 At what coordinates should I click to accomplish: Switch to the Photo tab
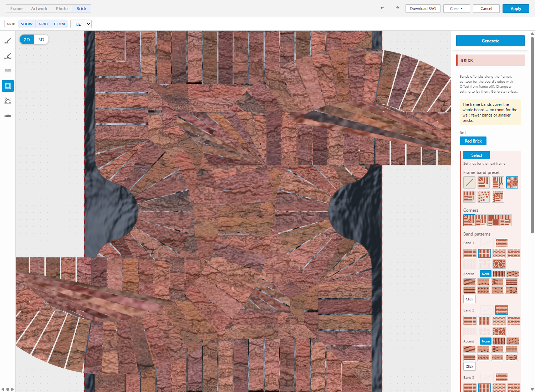(62, 9)
